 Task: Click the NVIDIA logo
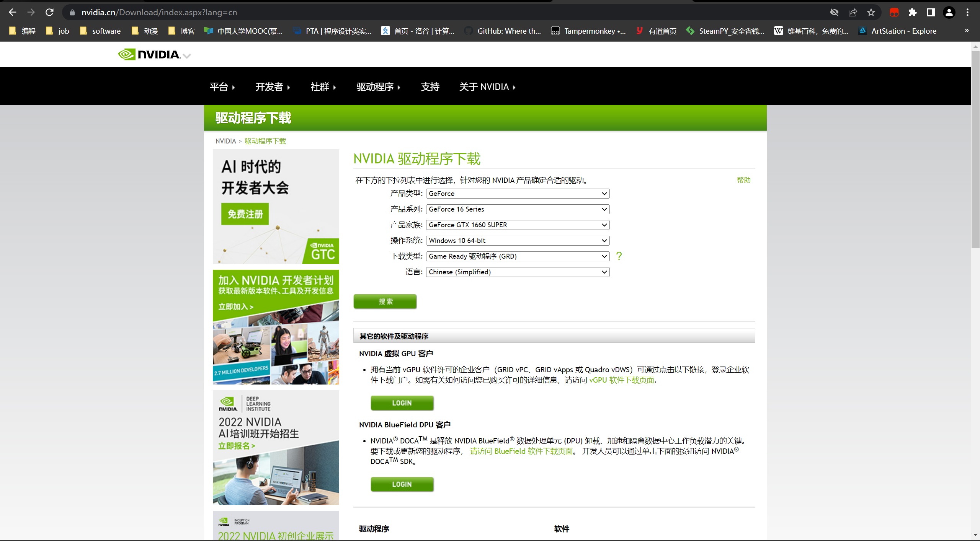pyautogui.click(x=149, y=54)
